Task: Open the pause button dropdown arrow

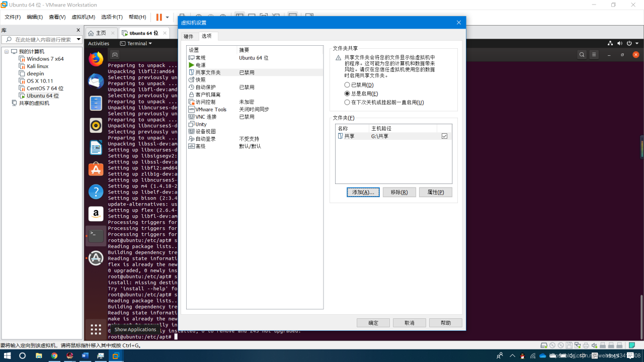Action: [x=168, y=17]
